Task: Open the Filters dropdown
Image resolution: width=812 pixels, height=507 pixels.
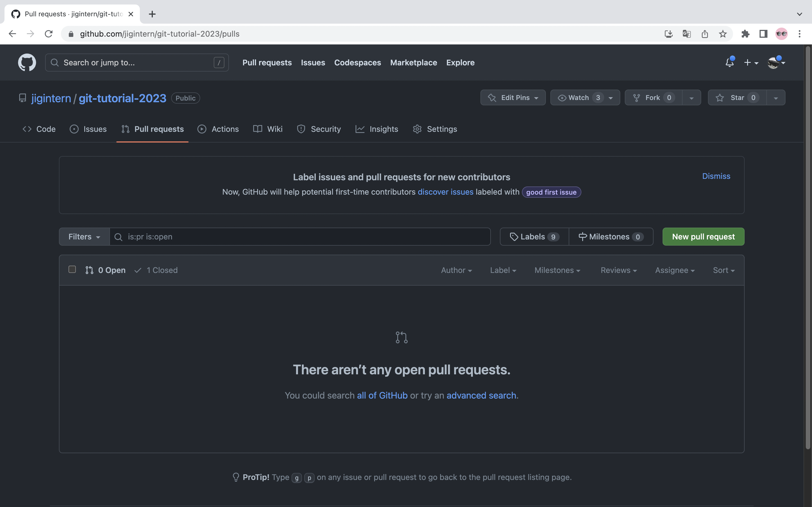Action: pyautogui.click(x=84, y=237)
